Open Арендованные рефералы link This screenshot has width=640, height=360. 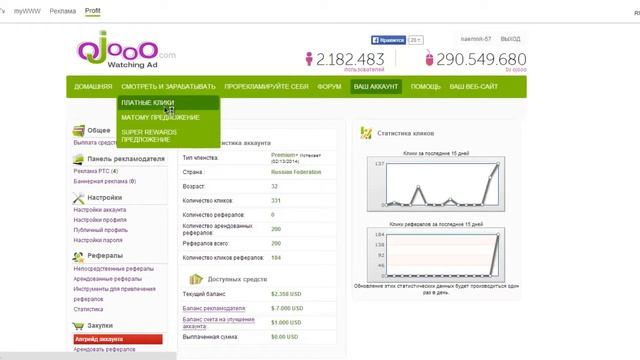pyautogui.click(x=108, y=279)
